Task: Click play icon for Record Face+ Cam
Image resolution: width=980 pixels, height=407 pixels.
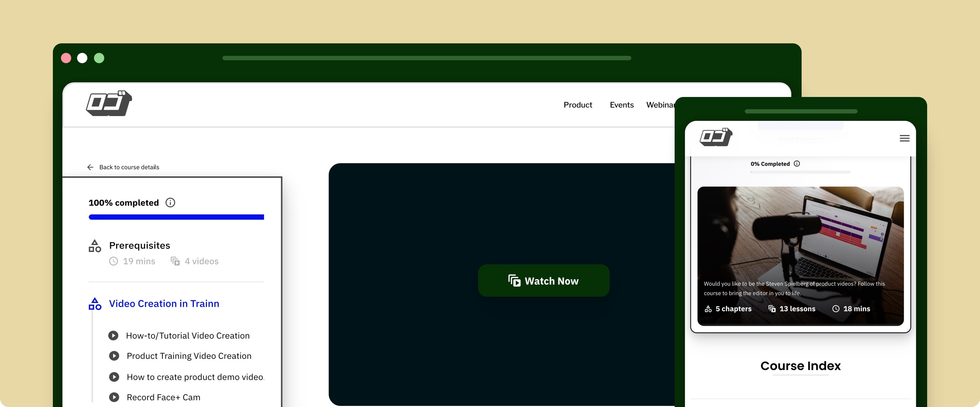Action: point(114,397)
